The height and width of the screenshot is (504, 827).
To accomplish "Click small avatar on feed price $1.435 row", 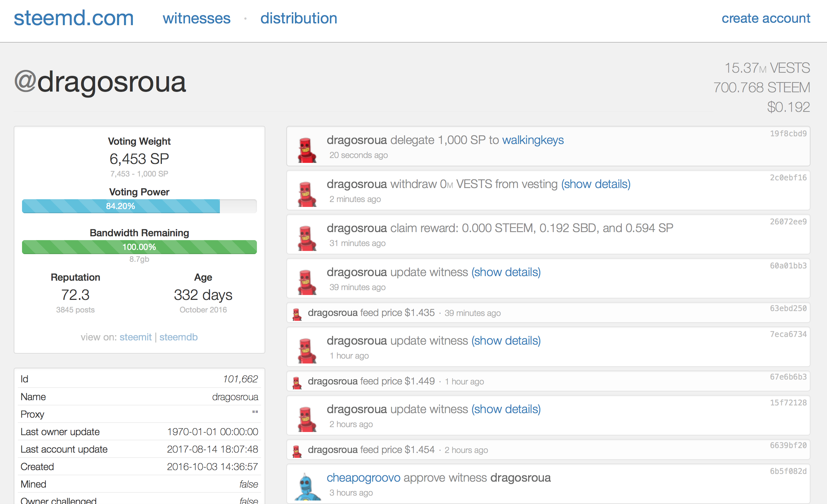I will (x=297, y=314).
